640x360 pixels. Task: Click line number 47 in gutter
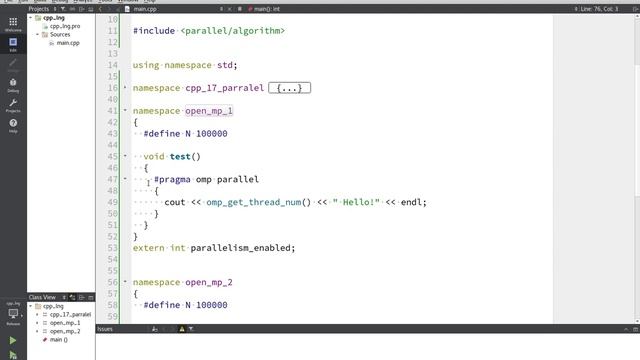click(x=113, y=179)
